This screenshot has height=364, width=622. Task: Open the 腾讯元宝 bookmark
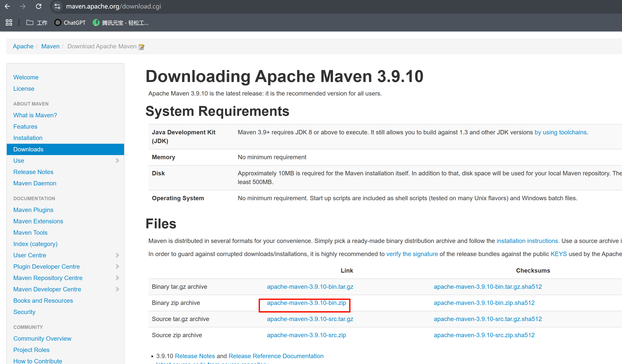[x=121, y=23]
